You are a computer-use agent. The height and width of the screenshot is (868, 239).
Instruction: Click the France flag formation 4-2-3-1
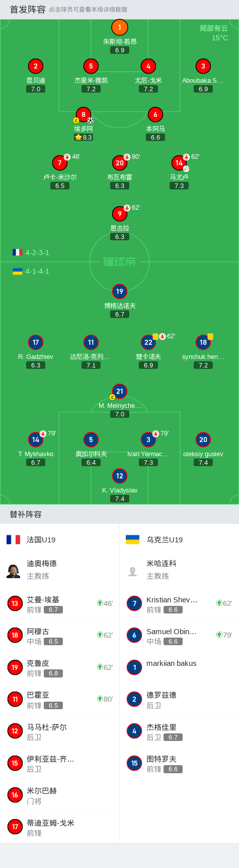tap(31, 253)
